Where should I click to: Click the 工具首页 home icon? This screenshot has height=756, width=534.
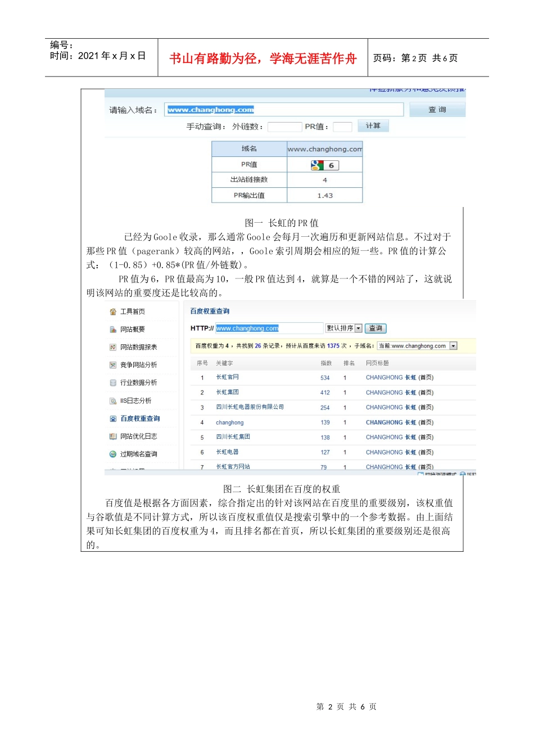(x=113, y=312)
